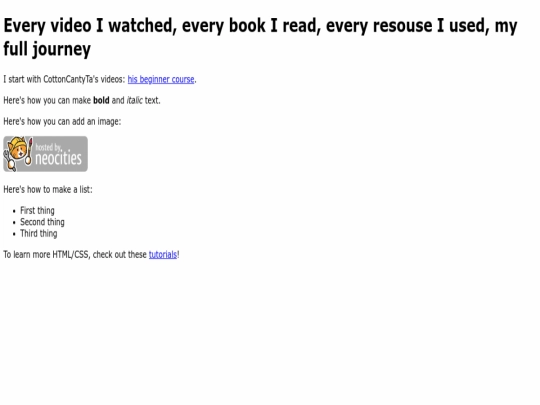The image size is (540, 405).
Task: Click the "neocities" wordmark in the badge
Action: (x=58, y=159)
